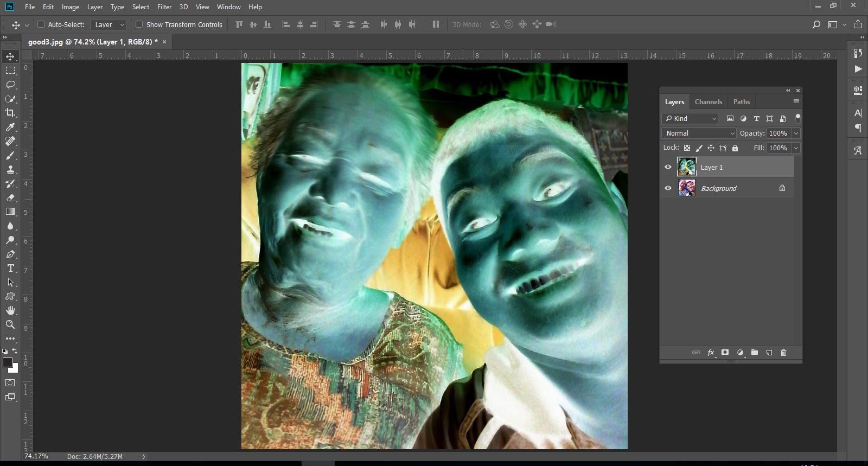Select the Quick Selection tool
Screen dimensions: 868x466
tap(10, 99)
